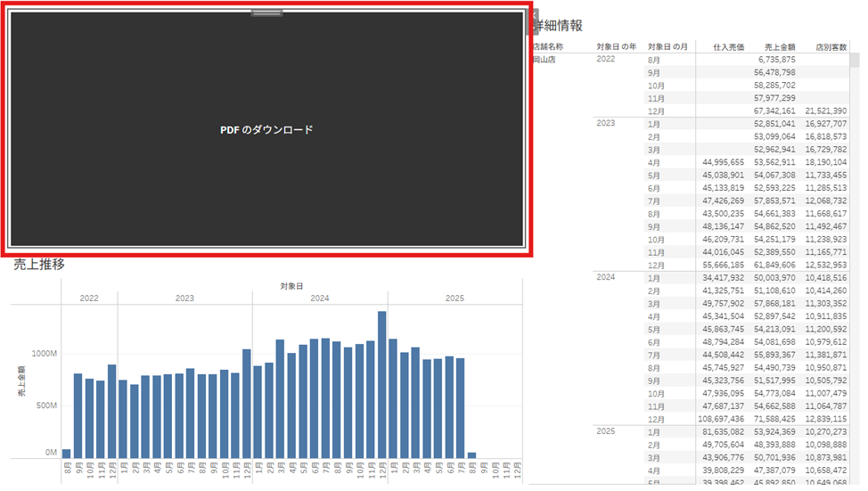868x491 pixels.
Task: Click the sales value 61,849,606
Action: 775,266
